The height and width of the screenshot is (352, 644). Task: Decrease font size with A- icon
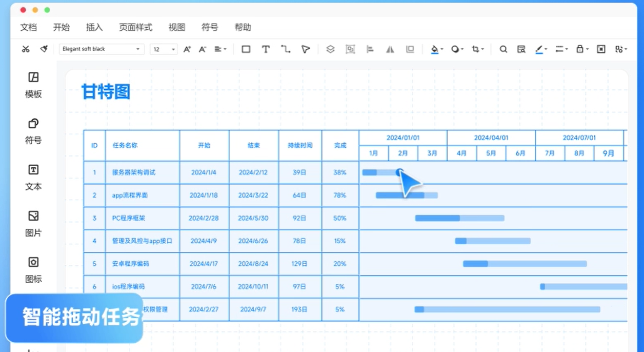(x=203, y=49)
